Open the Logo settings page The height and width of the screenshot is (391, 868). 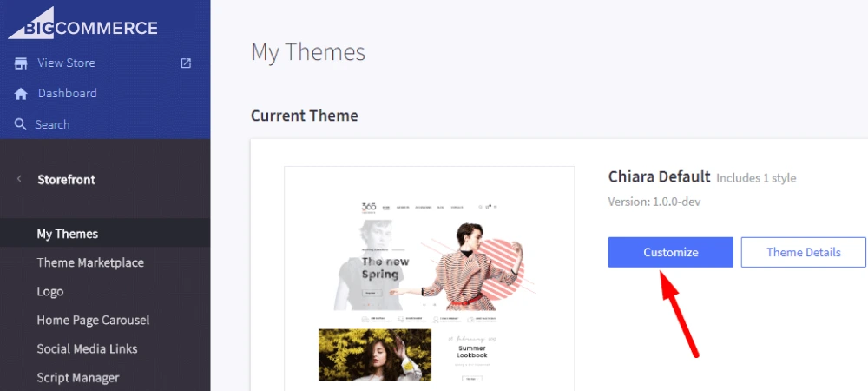point(49,291)
